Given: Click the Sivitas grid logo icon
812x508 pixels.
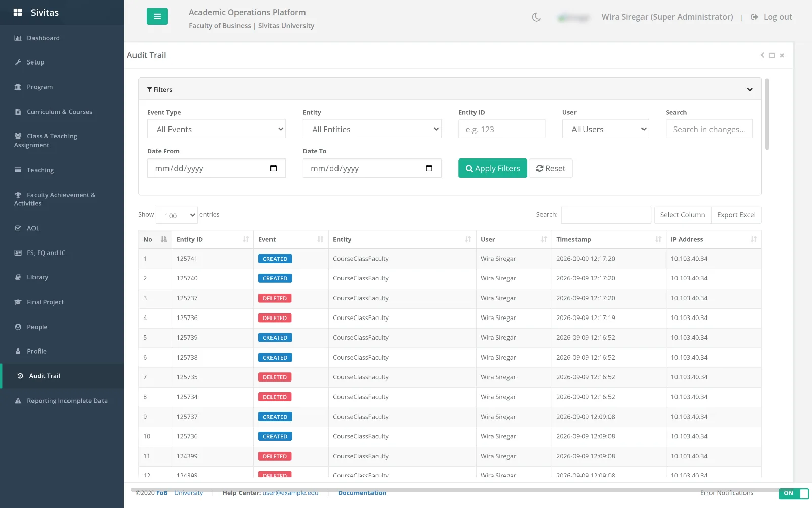Looking at the screenshot, I should pyautogui.click(x=18, y=12).
